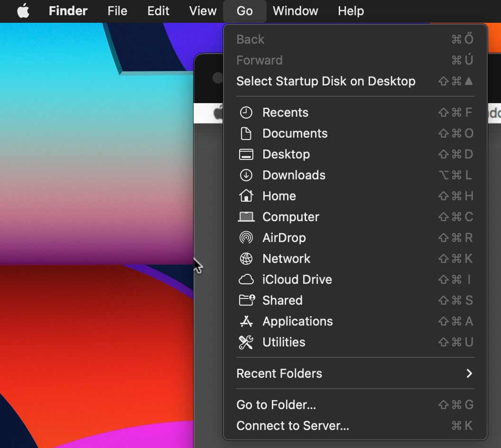Choose Go to Folder… menu item
This screenshot has height=448, width=501.
276,405
